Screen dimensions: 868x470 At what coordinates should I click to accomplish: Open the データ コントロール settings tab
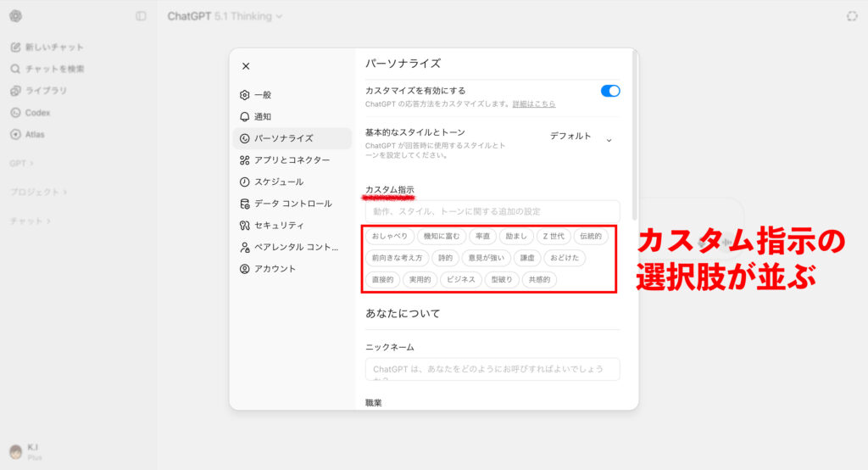pyautogui.click(x=292, y=204)
